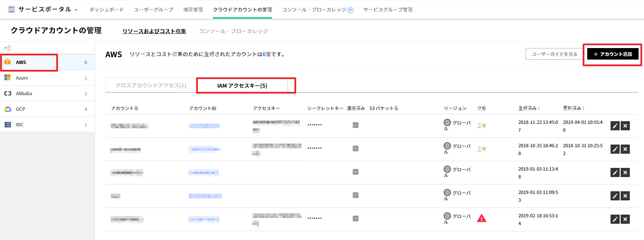
Task: Edit the third account using pencil icon
Action: tap(615, 173)
